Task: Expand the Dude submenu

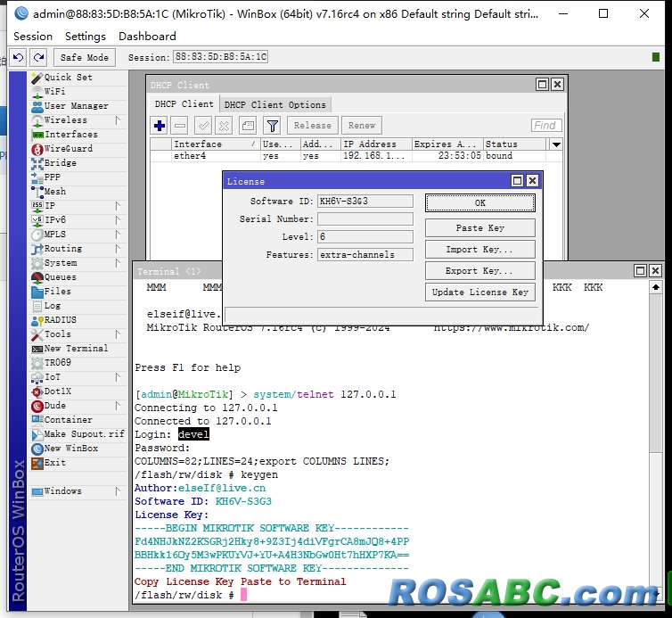Action: tap(118, 405)
